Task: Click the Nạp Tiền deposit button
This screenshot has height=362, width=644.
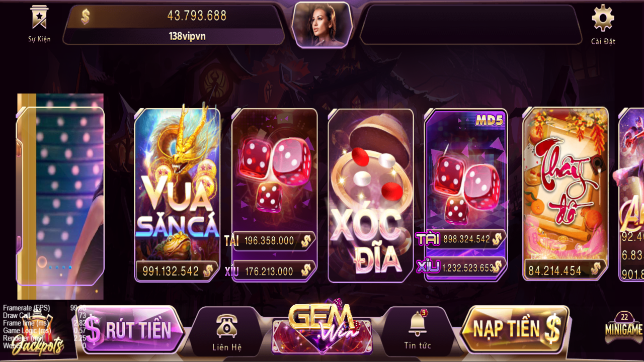Action: click(x=515, y=329)
